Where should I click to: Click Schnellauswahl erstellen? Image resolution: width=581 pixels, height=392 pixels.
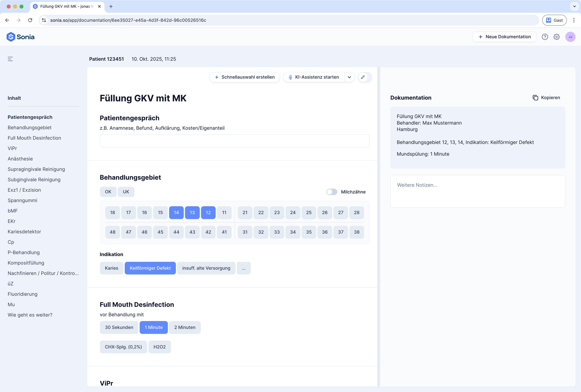(x=244, y=77)
